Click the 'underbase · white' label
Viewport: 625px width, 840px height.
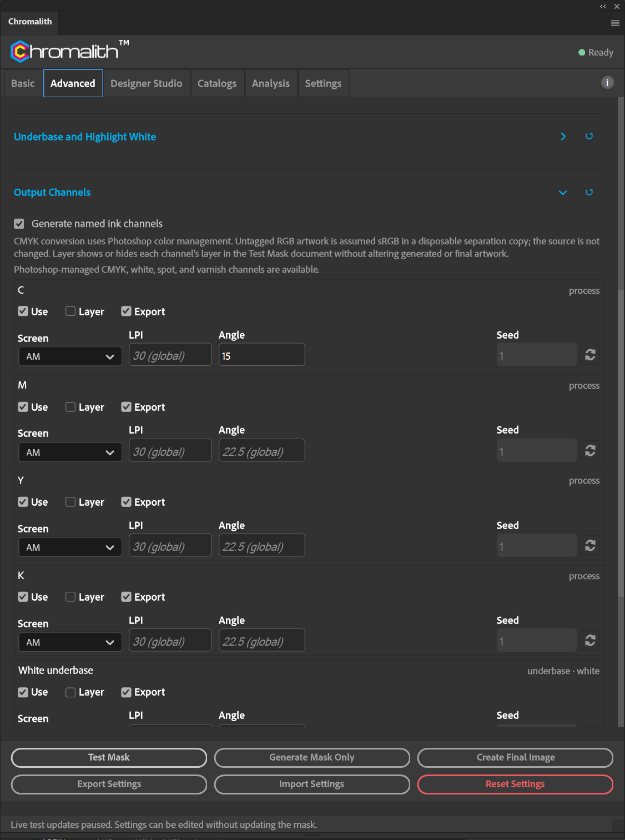[563, 671]
